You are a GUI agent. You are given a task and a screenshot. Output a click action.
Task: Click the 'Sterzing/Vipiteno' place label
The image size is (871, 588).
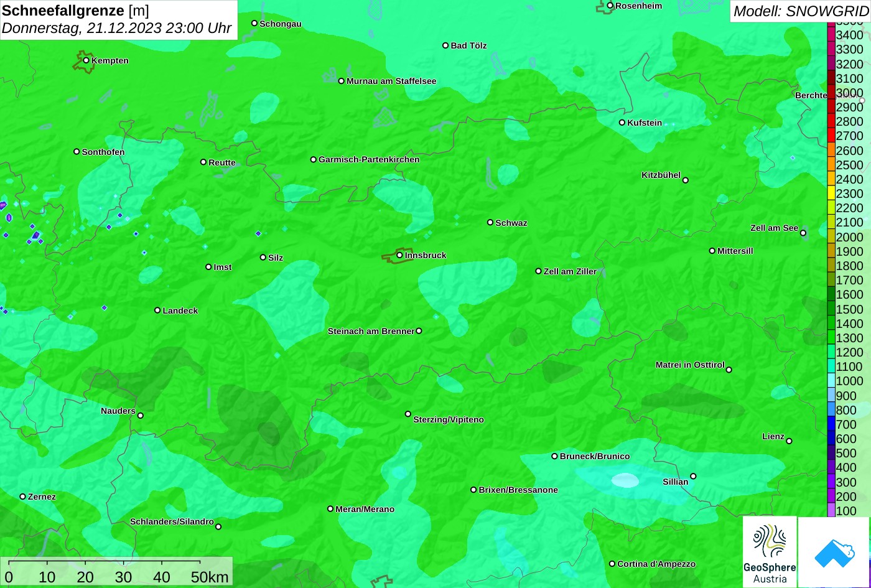click(449, 420)
